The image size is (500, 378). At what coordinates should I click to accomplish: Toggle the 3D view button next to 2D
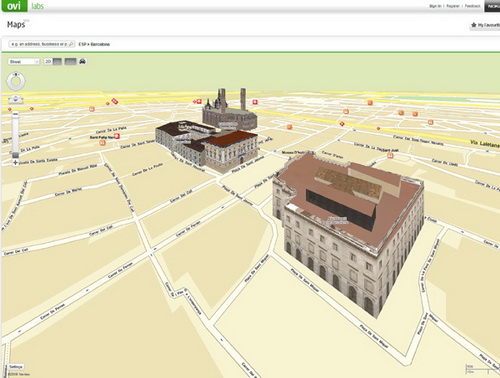coord(57,62)
